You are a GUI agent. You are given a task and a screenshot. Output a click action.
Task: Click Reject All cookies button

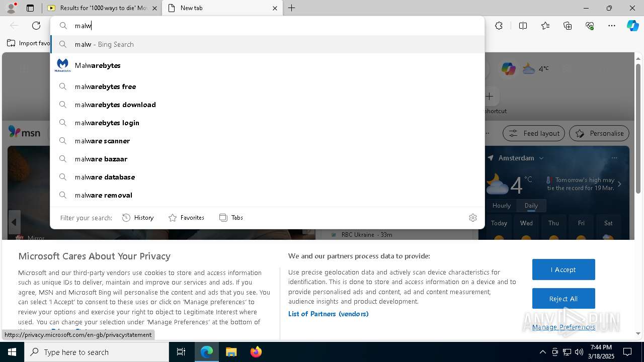pos(563,299)
